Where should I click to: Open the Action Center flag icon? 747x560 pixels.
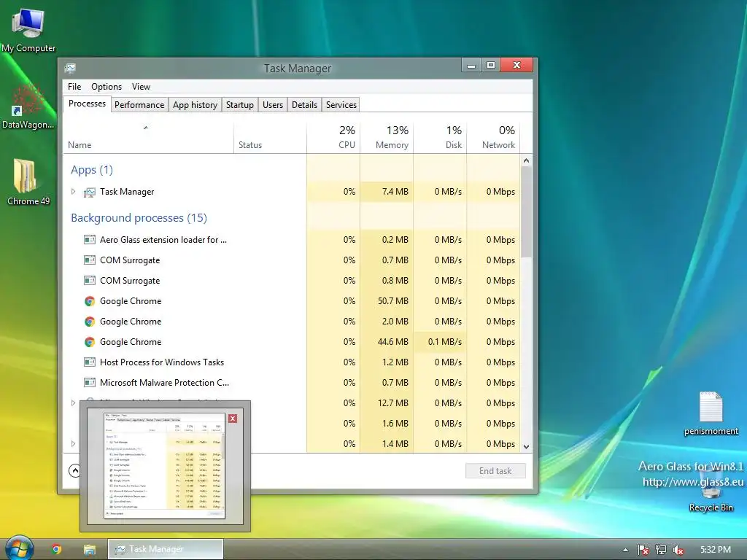click(x=643, y=550)
